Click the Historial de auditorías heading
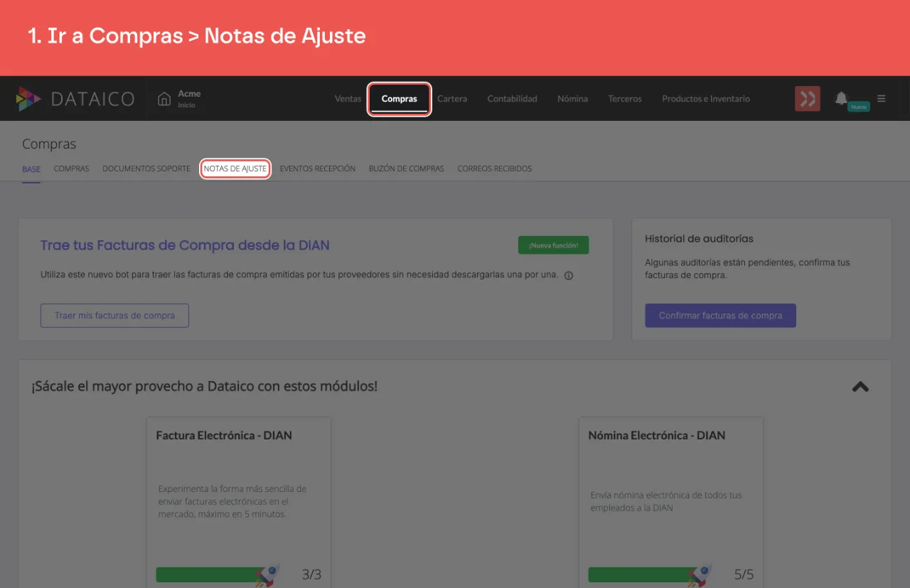 [699, 239]
